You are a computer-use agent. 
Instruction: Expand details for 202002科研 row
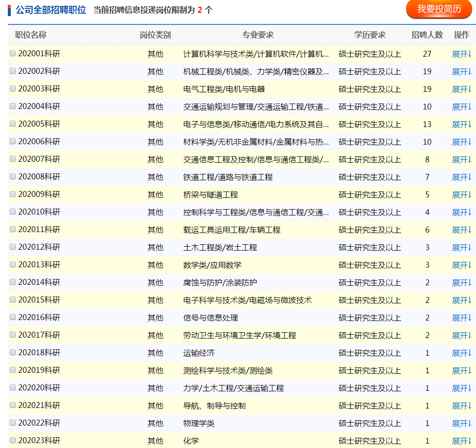click(x=461, y=71)
